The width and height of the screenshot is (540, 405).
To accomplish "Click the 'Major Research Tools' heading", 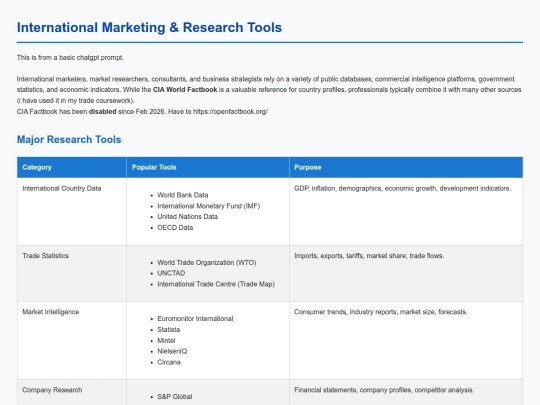I will point(69,139).
